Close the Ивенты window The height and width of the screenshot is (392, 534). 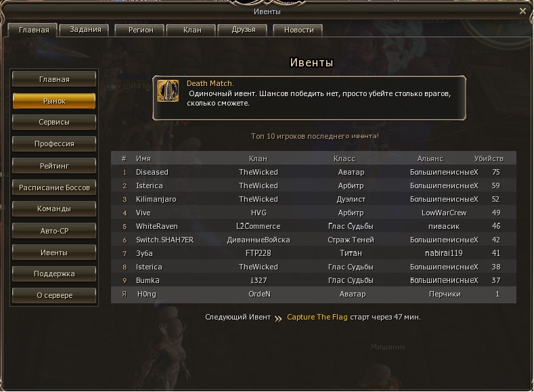(x=522, y=11)
